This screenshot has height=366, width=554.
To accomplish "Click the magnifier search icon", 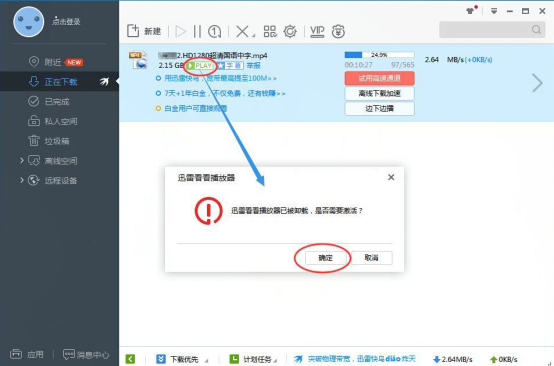I will click(536, 30).
